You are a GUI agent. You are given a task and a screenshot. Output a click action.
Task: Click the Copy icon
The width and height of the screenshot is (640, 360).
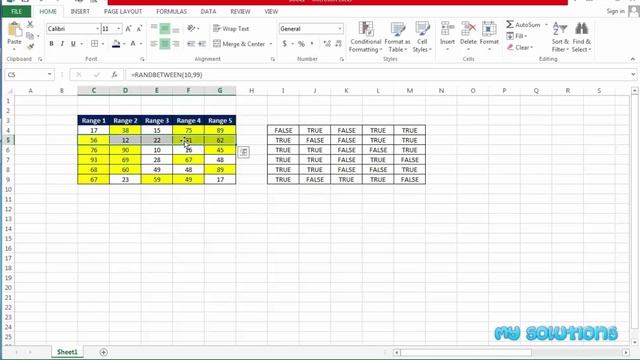coord(30,36)
